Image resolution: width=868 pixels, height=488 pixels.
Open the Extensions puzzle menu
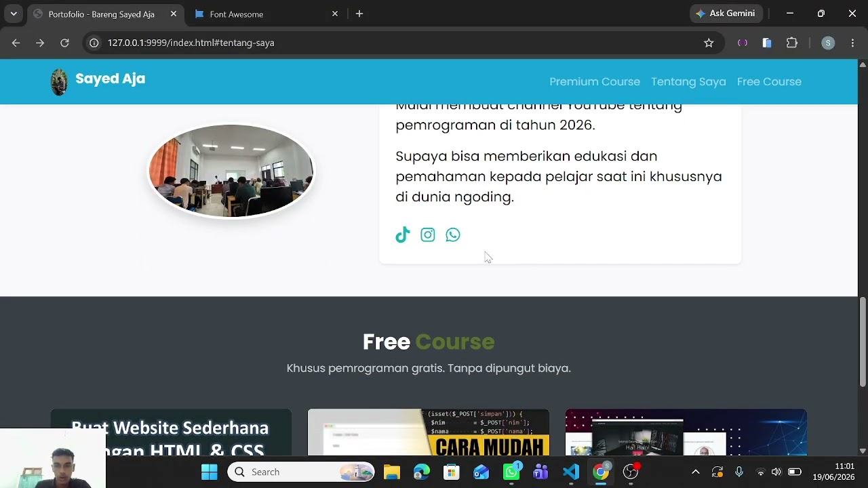click(792, 43)
